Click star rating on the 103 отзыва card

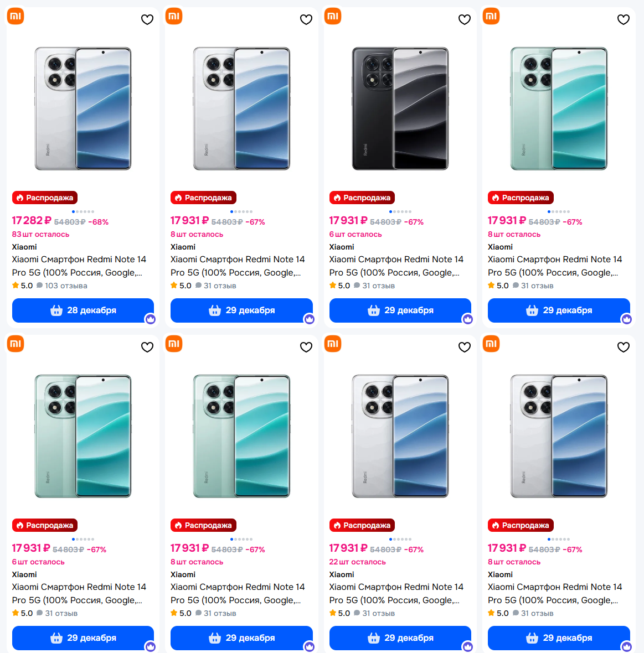click(x=23, y=286)
